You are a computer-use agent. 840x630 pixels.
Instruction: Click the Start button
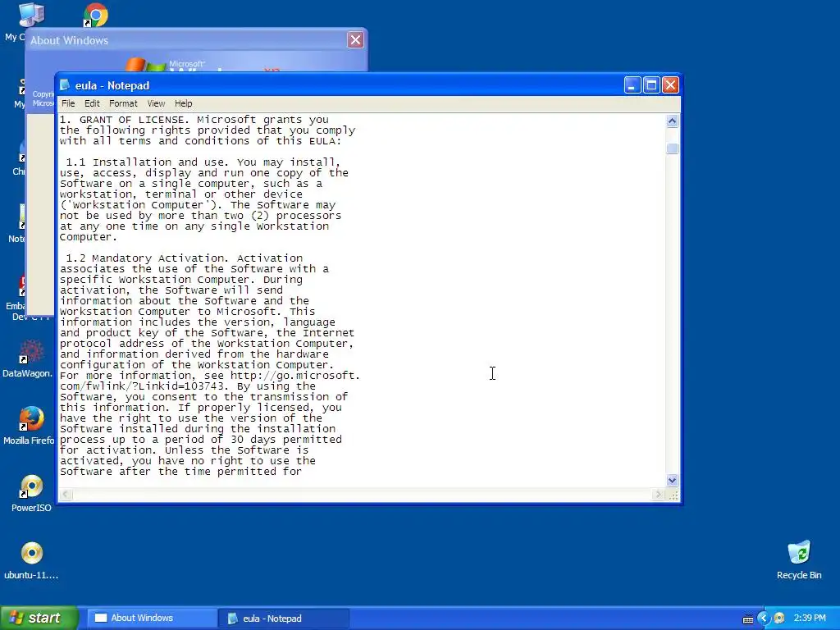pyautogui.click(x=39, y=619)
